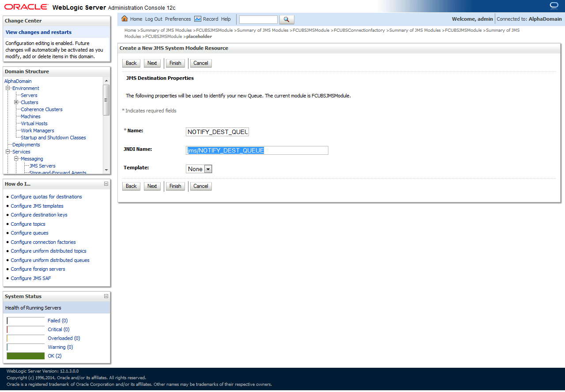This screenshot has height=392, width=565.
Task: Click Critical (0) server count link
Action: pos(59,329)
